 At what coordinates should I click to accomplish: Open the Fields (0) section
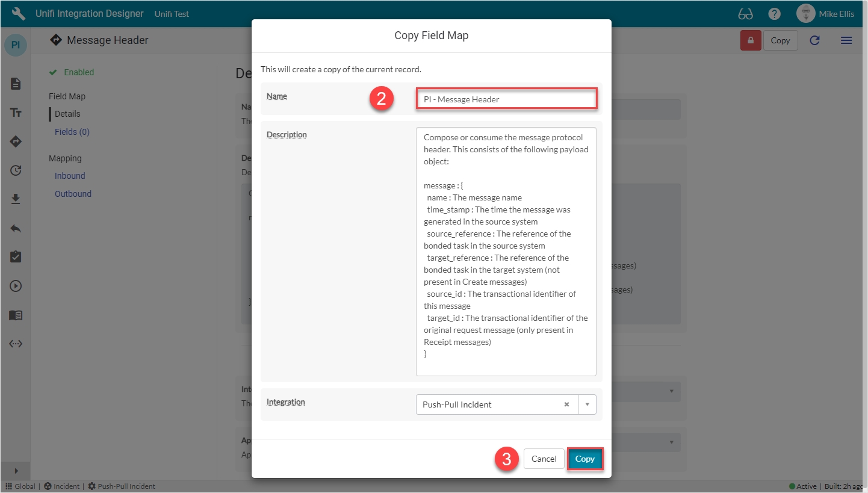(72, 132)
